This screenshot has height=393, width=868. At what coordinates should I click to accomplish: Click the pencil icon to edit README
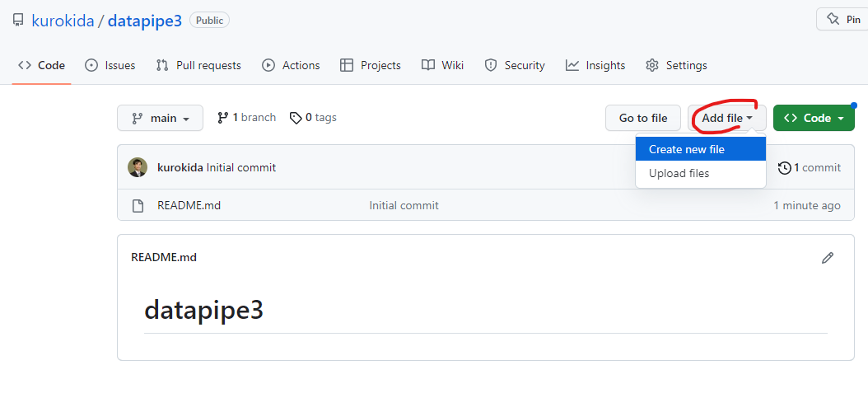point(828,258)
